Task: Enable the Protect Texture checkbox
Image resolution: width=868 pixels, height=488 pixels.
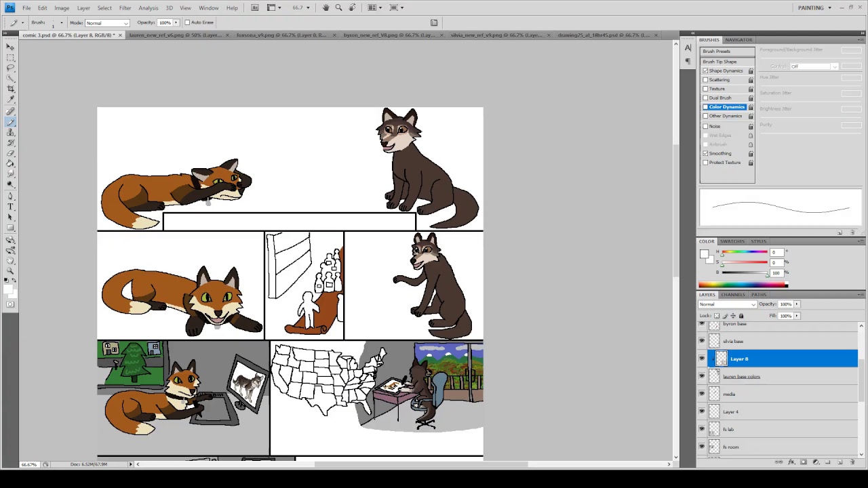Action: (x=705, y=163)
